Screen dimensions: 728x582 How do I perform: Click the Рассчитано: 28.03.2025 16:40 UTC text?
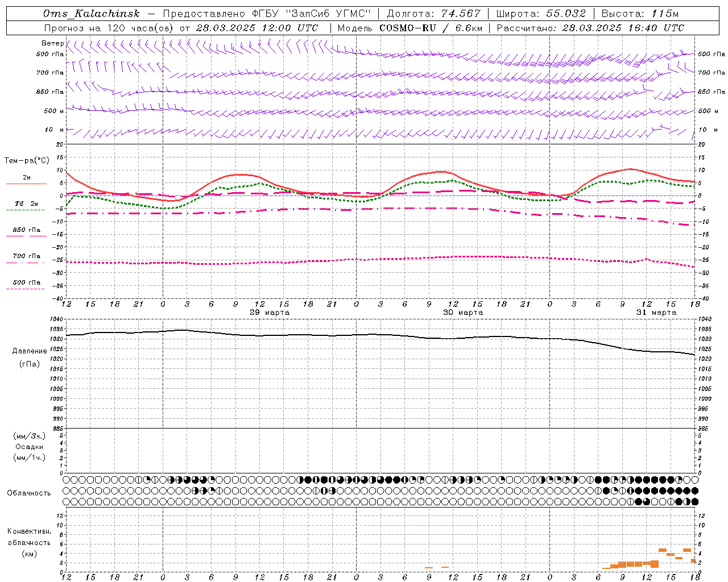pos(590,28)
